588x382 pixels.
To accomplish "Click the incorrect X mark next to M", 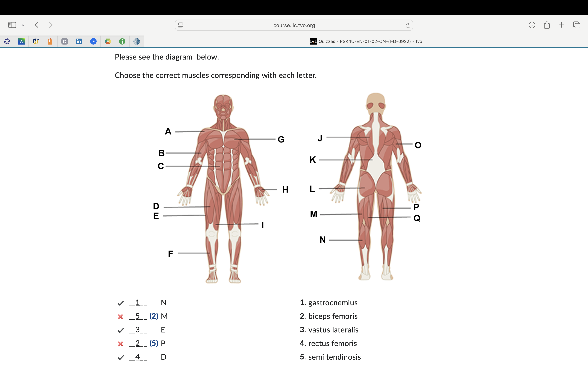I will [x=121, y=317].
